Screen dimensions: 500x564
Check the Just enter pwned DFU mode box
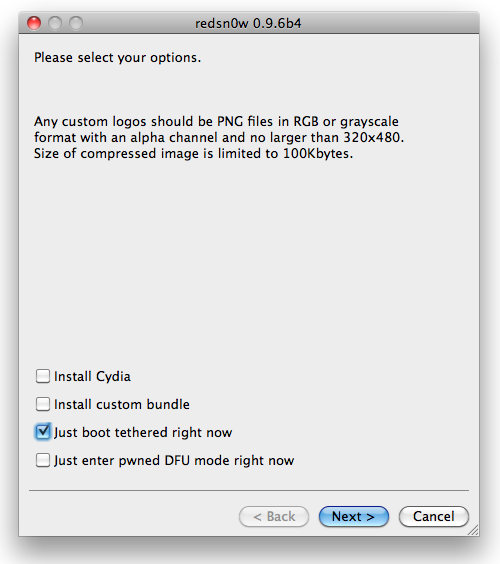43,460
